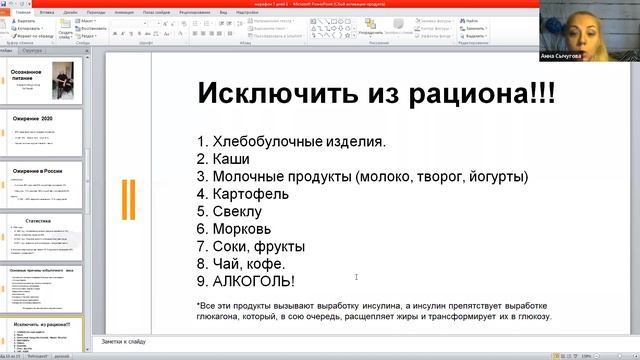The width and height of the screenshot is (640, 360).
Task: Center text in paragraph group
Action: 203,33
